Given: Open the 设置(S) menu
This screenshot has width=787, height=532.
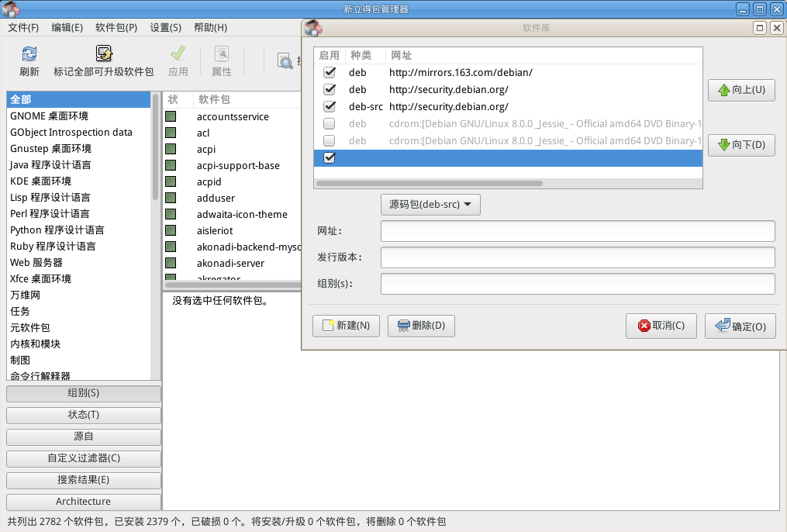Looking at the screenshot, I should [x=166, y=28].
